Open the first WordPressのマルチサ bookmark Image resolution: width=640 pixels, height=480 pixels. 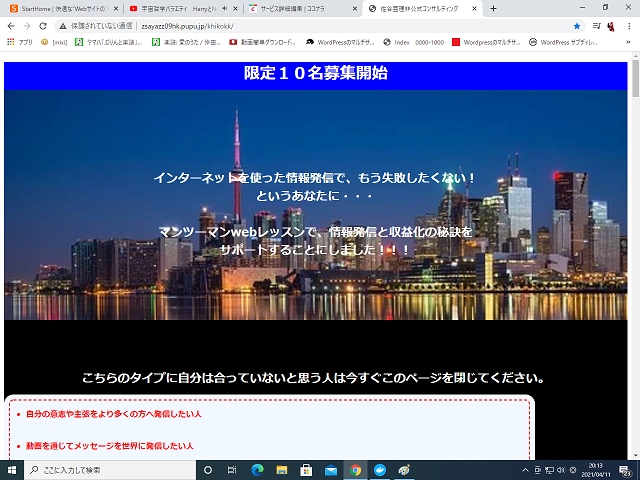pos(340,42)
